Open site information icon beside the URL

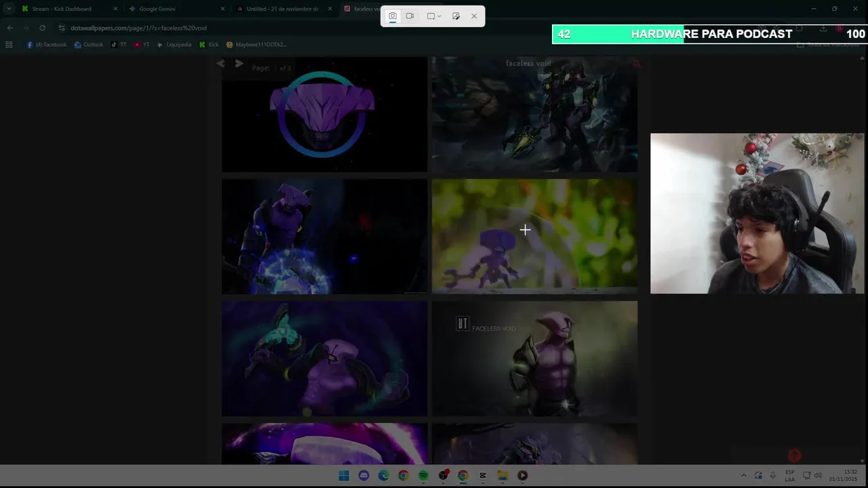[x=62, y=28]
